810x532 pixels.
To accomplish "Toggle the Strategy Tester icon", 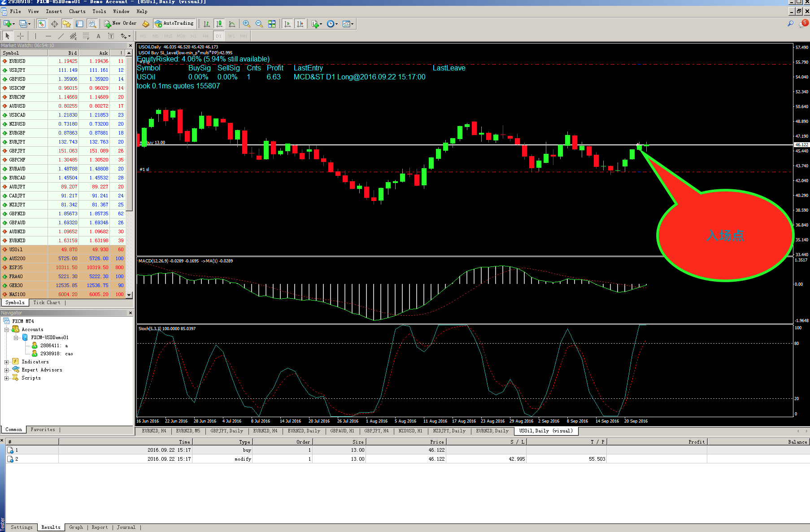I will pos(92,24).
